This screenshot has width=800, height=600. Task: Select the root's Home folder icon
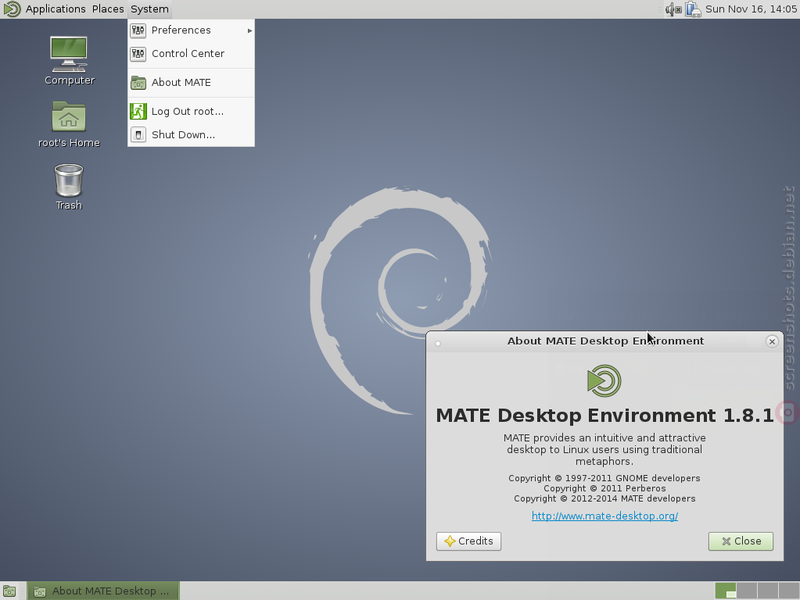69,124
